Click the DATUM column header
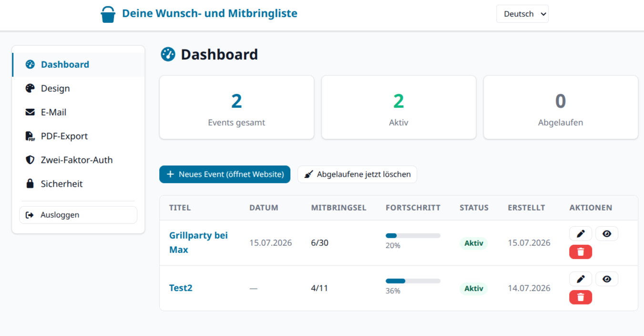Image resolution: width=644 pixels, height=336 pixels. (264, 208)
